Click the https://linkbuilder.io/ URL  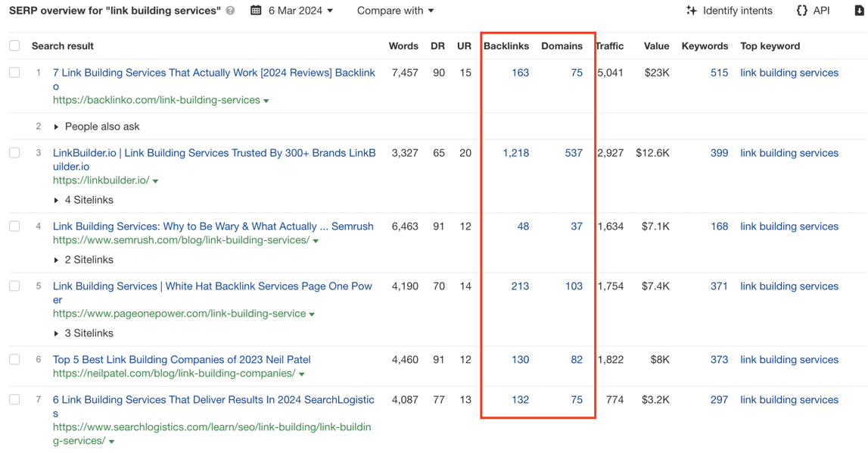[101, 180]
